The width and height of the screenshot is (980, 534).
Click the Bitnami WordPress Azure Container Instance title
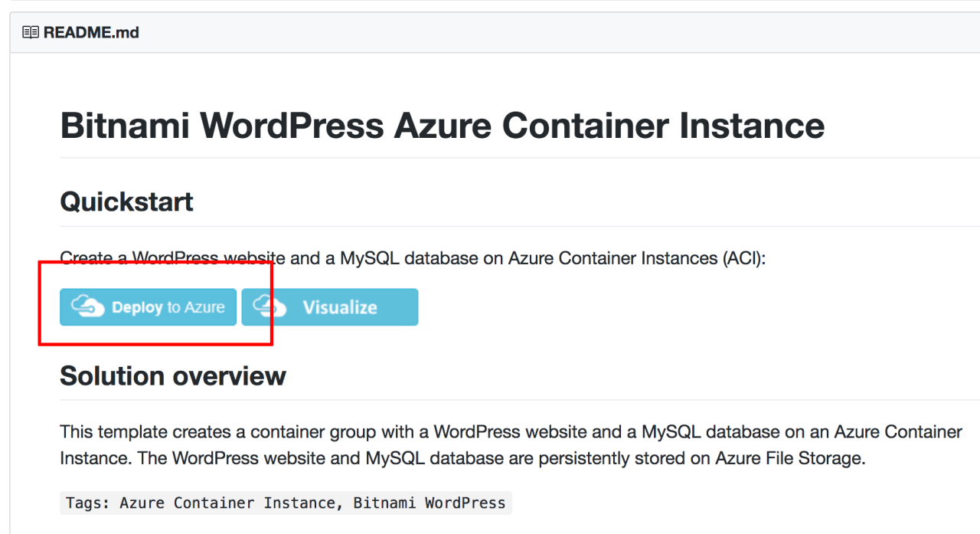point(442,125)
